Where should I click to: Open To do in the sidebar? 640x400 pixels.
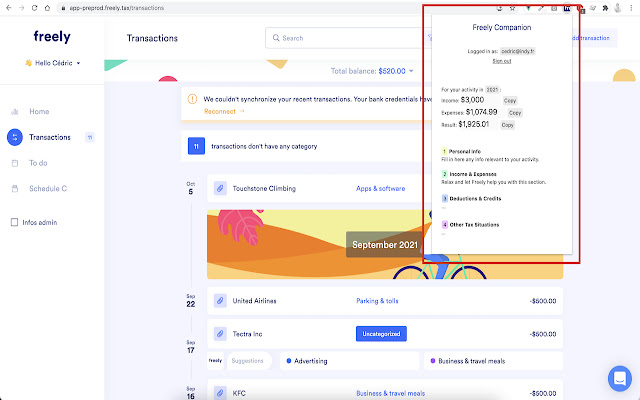click(38, 163)
